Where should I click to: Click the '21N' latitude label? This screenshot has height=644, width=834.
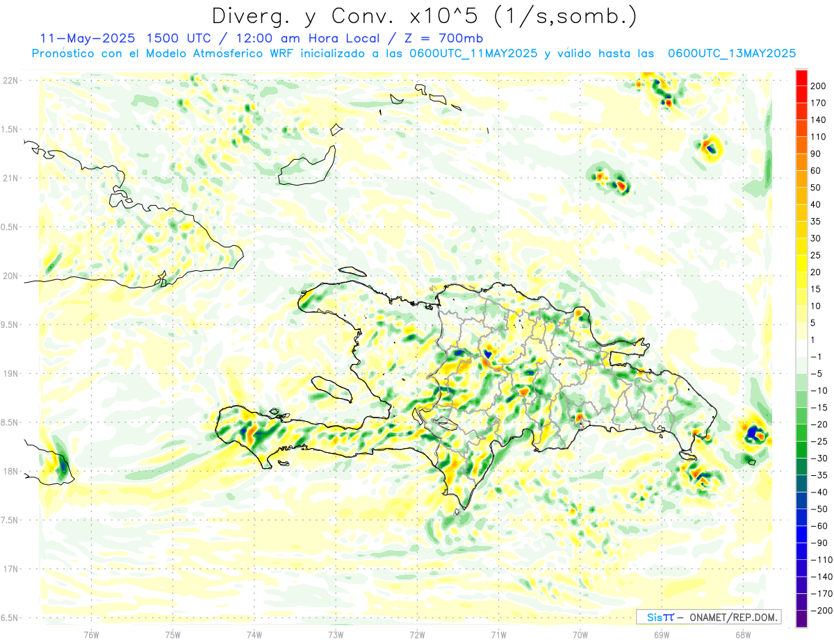[x=10, y=178]
